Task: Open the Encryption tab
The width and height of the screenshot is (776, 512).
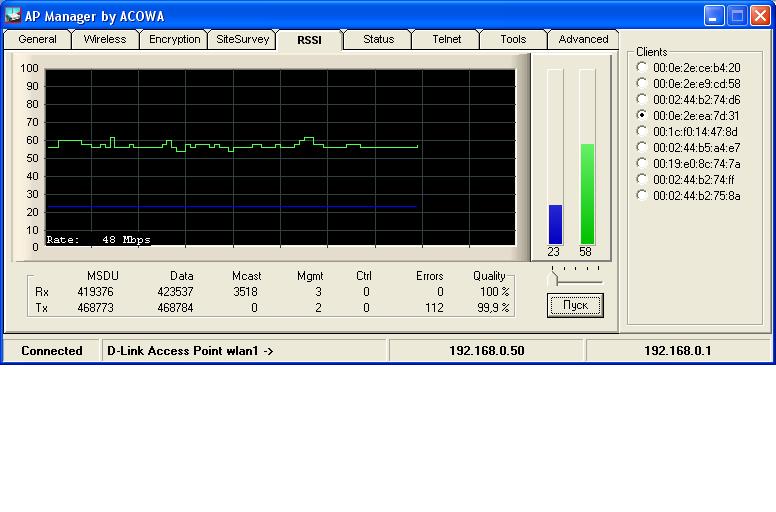Action: pyautogui.click(x=174, y=39)
